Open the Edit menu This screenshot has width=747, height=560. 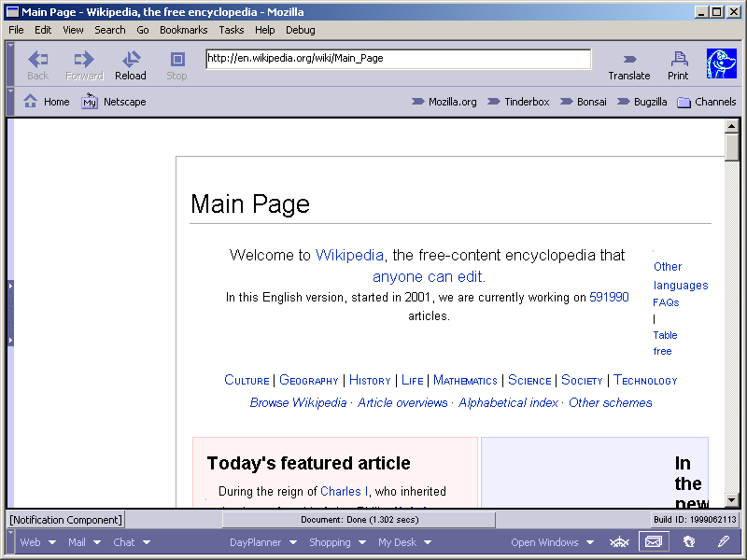43,30
